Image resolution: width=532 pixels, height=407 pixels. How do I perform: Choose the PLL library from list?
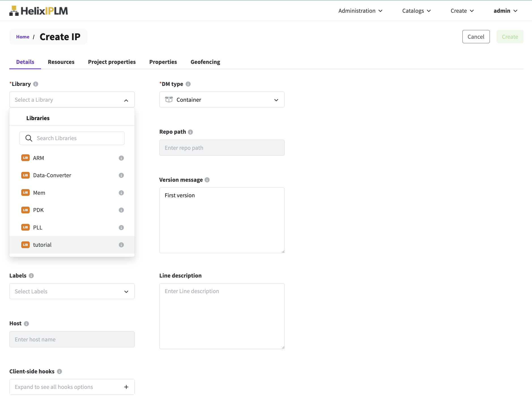tap(38, 228)
